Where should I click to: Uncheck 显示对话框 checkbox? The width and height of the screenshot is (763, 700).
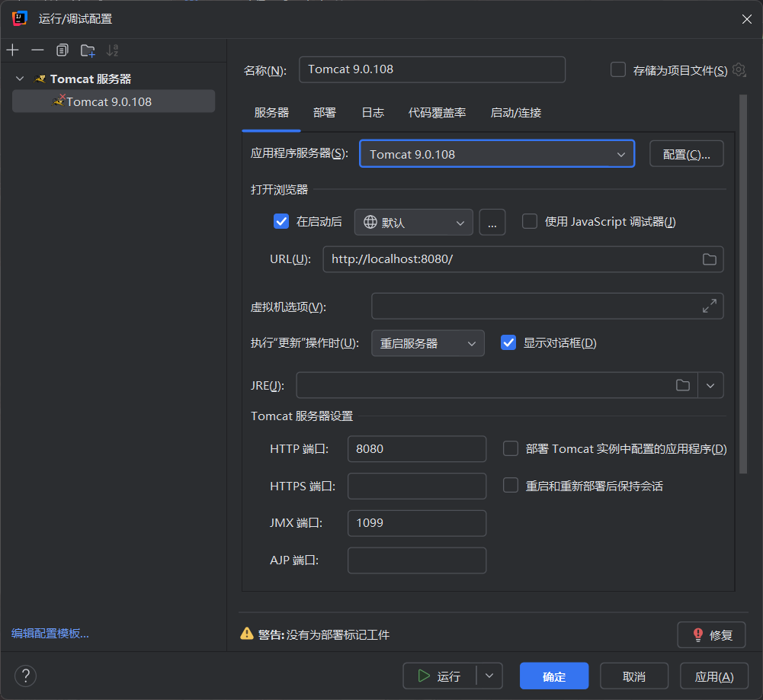coord(508,342)
